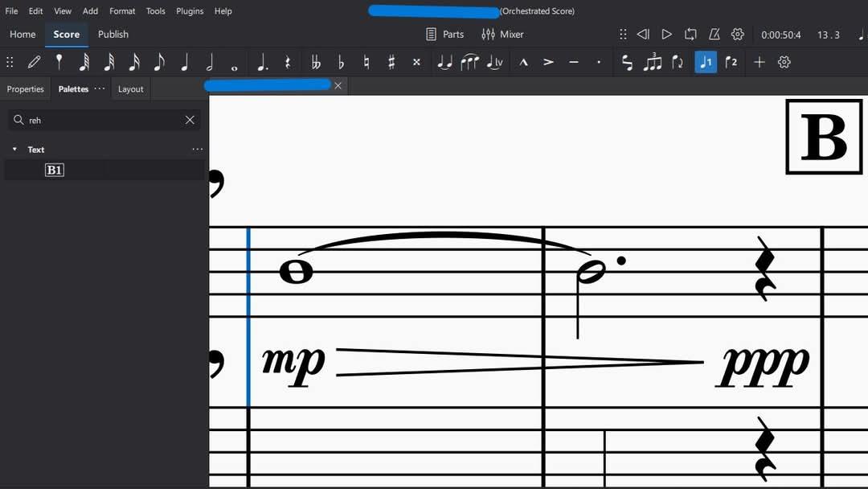This screenshot has height=489, width=868.
Task: Open the View menu
Action: pos(63,11)
